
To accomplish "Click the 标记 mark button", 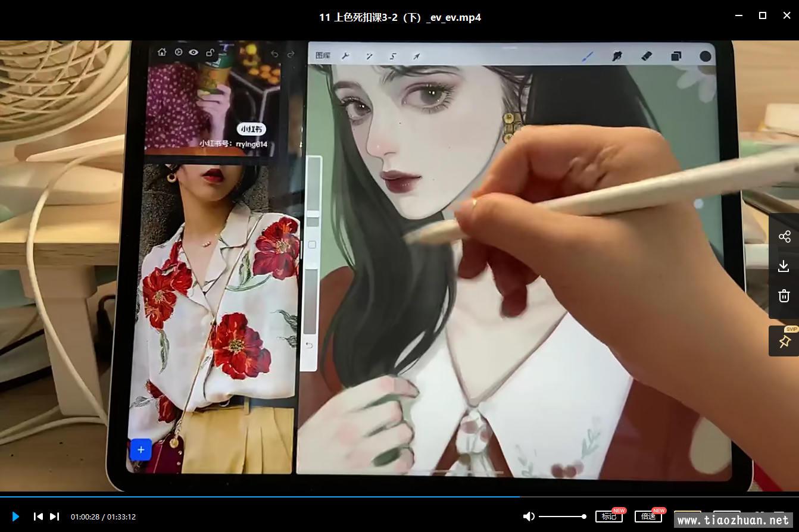I will [x=608, y=517].
